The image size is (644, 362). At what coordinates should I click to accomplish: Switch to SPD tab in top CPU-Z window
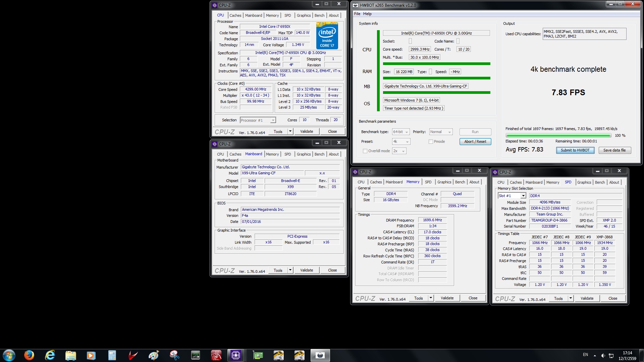(x=287, y=15)
